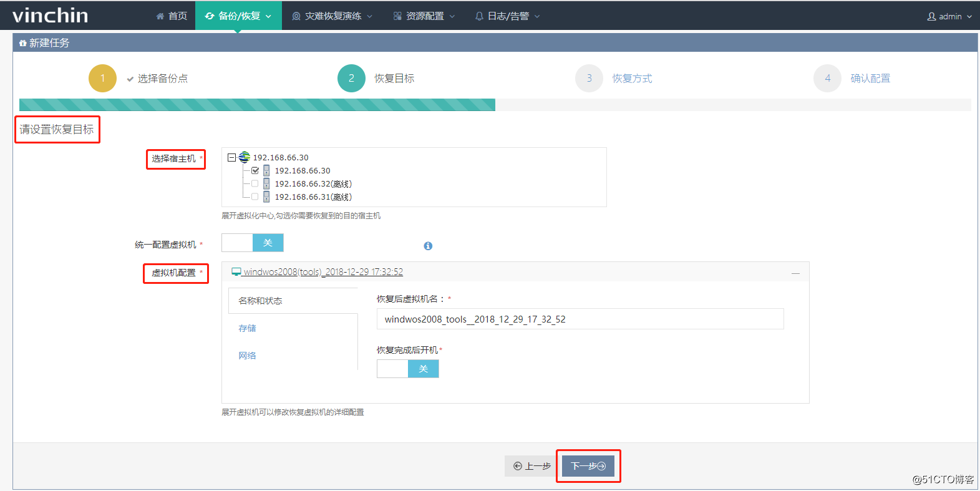Click the monitor icon beside windwos2008(tools)

(236, 272)
